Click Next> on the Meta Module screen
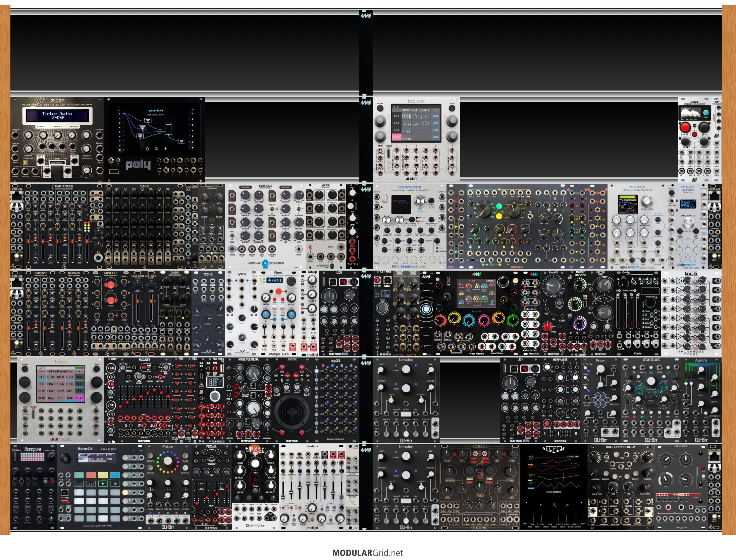 pyautogui.click(x=490, y=281)
